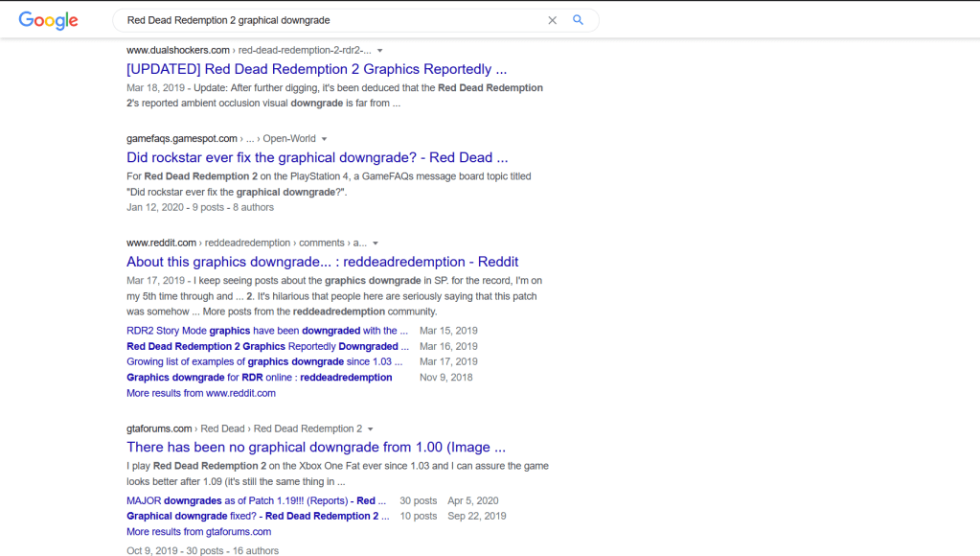Click the Google logo

pyautogui.click(x=48, y=20)
